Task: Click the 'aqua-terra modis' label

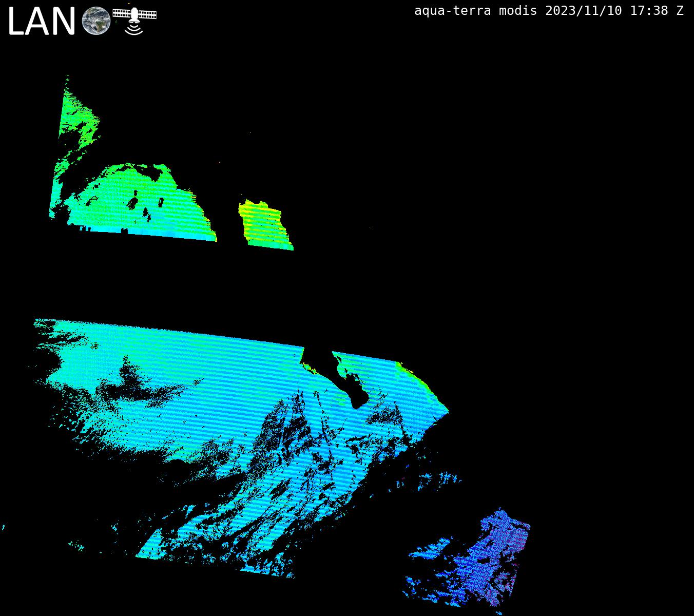Action: point(475,11)
